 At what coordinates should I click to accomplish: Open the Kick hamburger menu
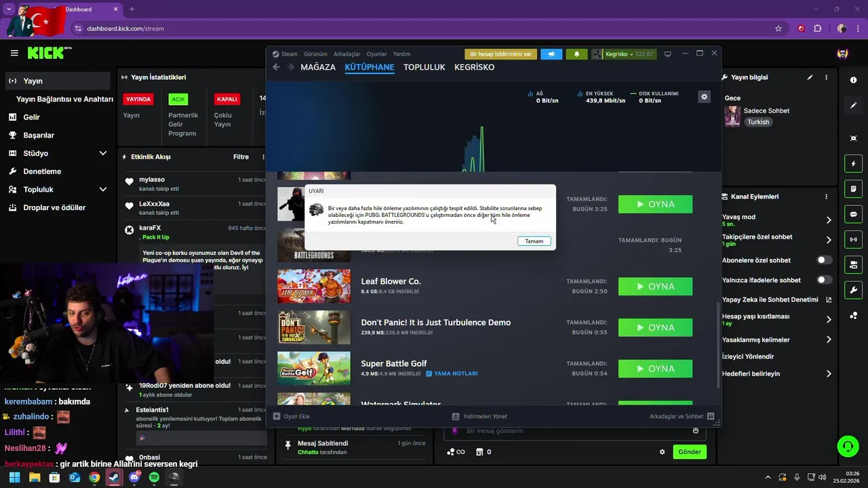(14, 53)
